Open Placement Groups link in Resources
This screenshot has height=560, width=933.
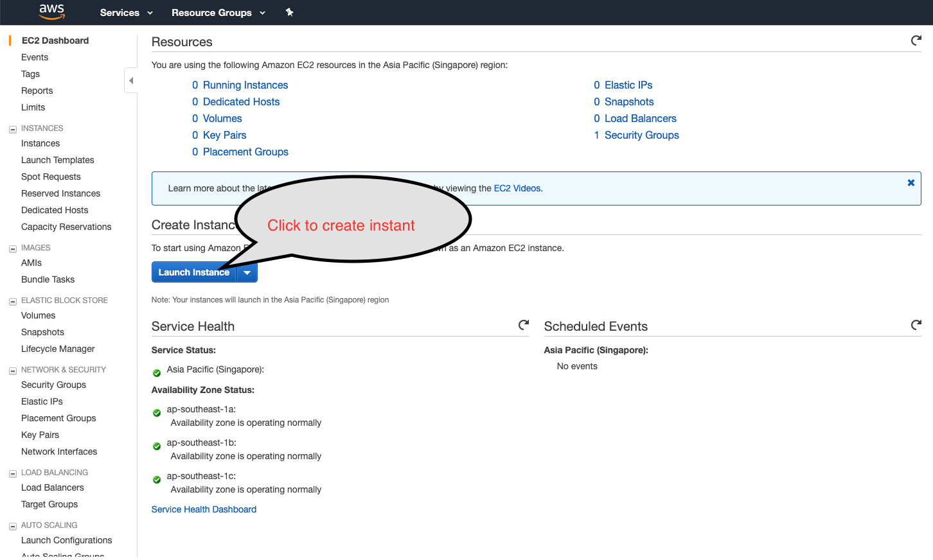point(245,152)
